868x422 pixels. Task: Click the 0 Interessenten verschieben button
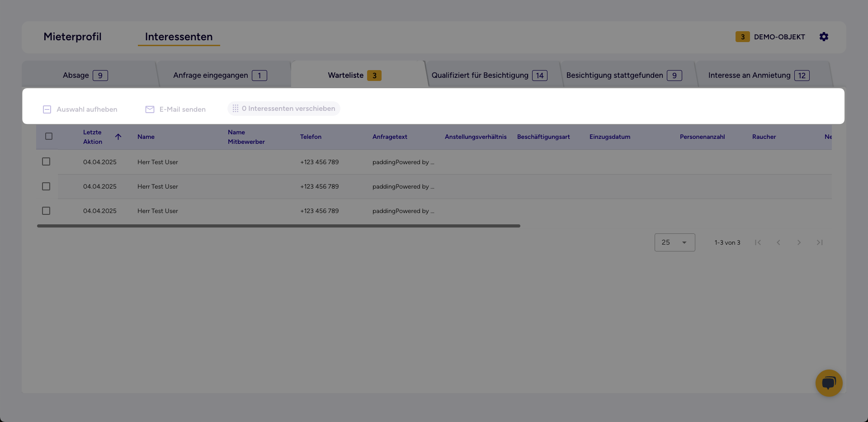pos(283,109)
